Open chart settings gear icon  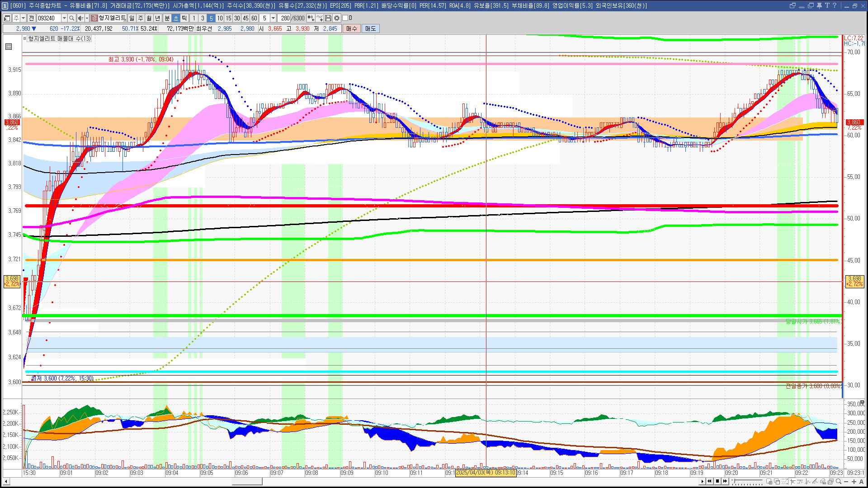[337, 18]
